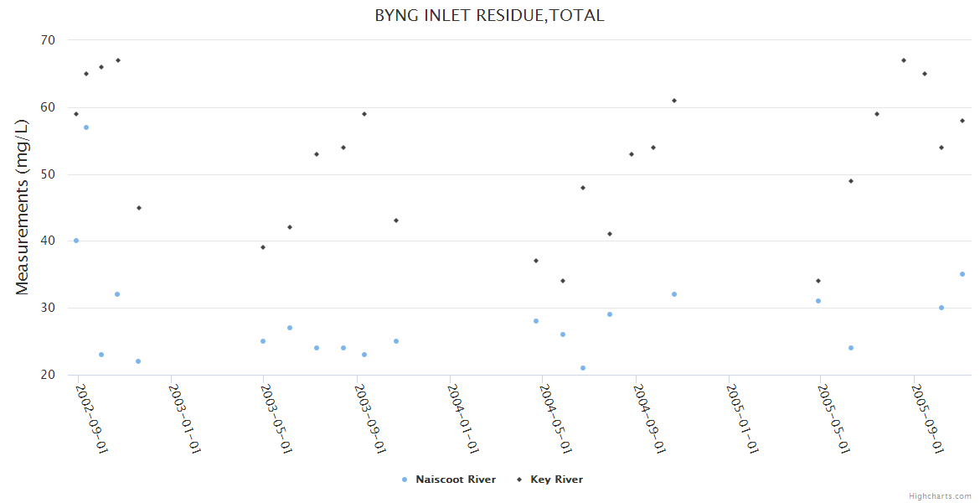Click the Naiscoot River point at 35 mg/L
This screenshot has width=980, height=503.
[962, 274]
